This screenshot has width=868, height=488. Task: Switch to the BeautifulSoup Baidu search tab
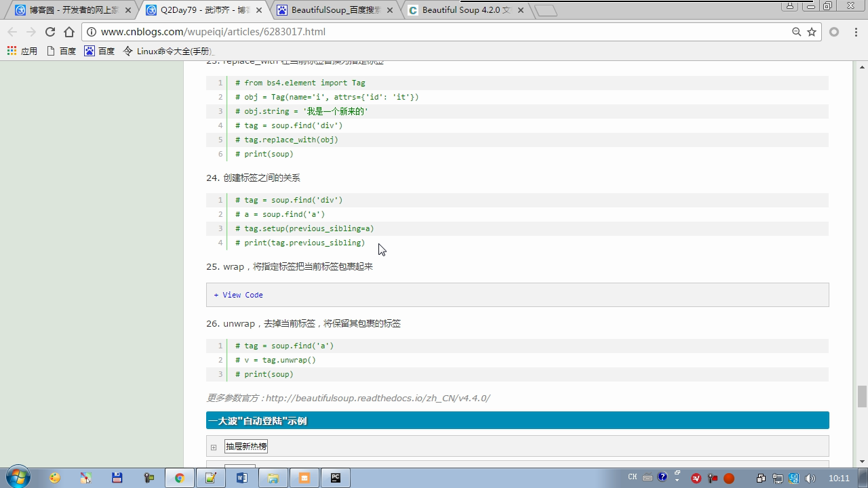336,10
